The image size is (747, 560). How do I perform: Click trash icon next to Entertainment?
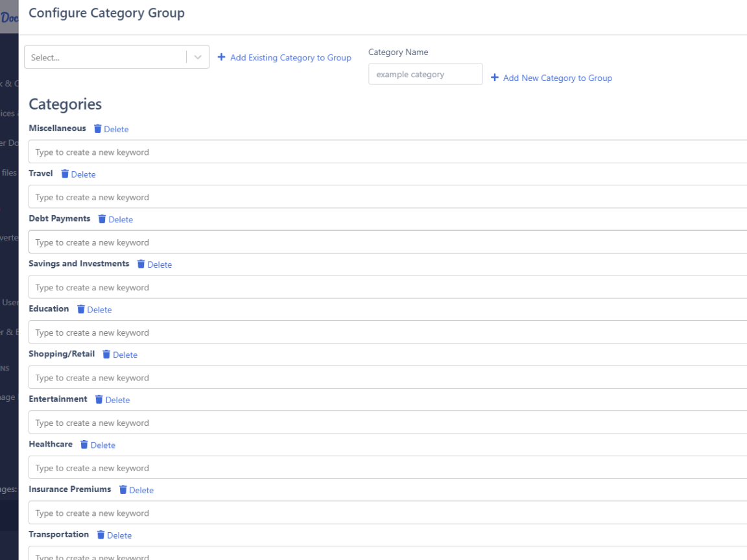(99, 399)
